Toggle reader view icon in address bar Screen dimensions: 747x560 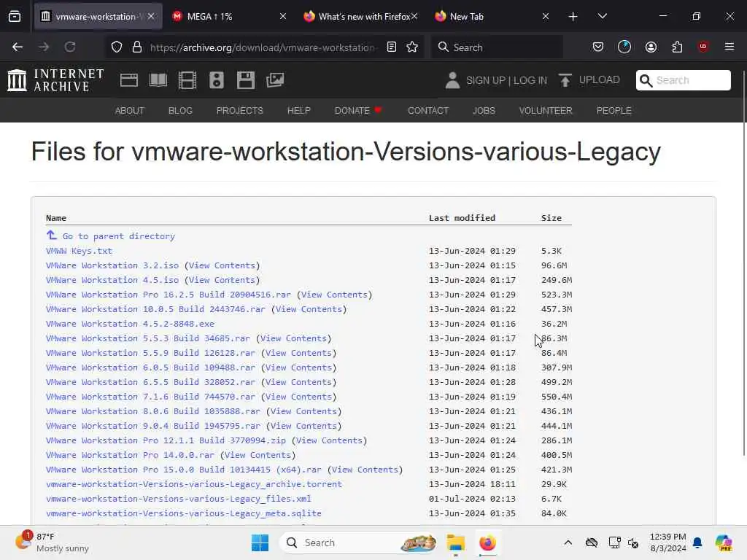click(392, 47)
